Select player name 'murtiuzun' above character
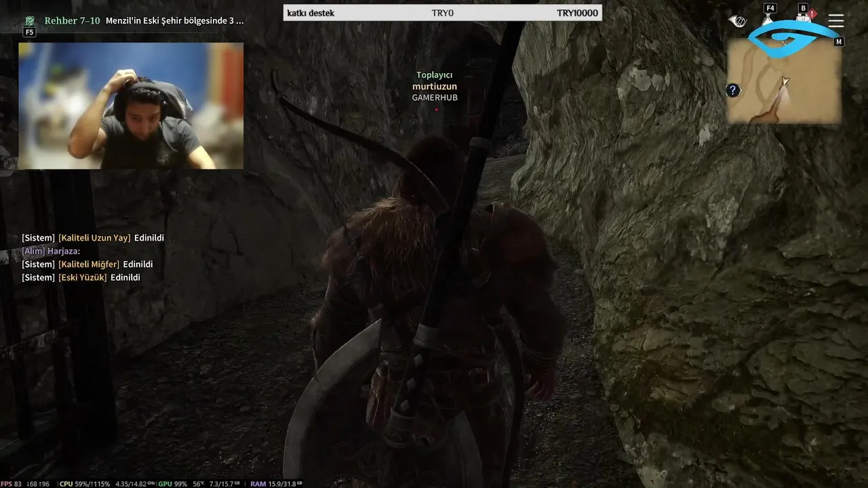 tap(435, 86)
